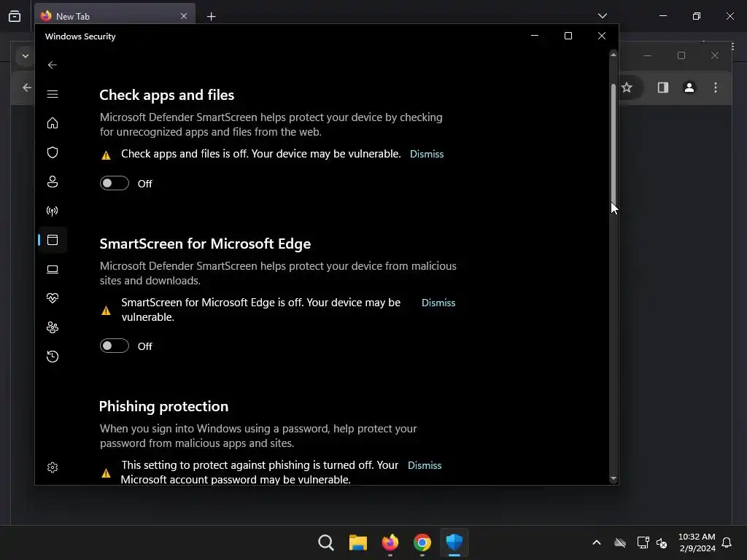Switch to Chrome from the taskbar

point(422,542)
